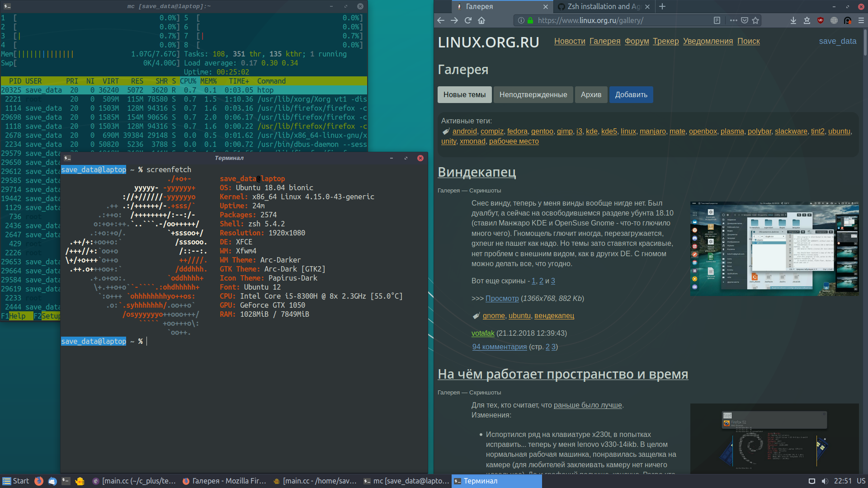Open the gallery Архив
This screenshot has height=488, width=868.
point(591,94)
